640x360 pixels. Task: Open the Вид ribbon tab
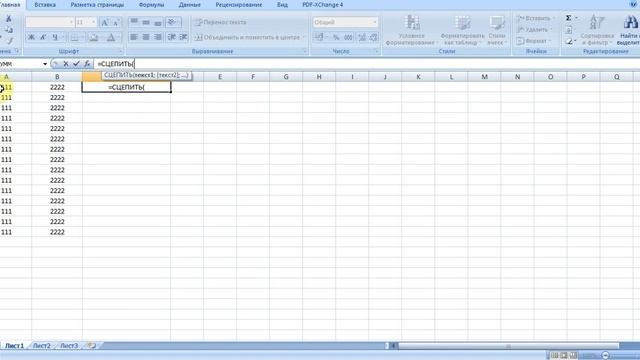(x=282, y=5)
